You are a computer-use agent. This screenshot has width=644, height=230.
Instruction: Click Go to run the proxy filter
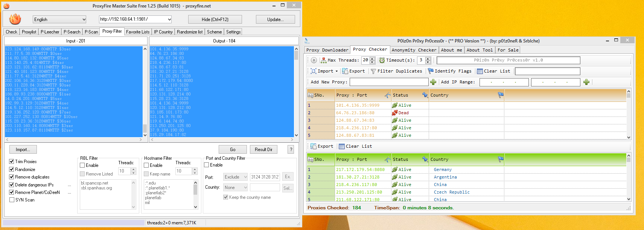tap(233, 150)
